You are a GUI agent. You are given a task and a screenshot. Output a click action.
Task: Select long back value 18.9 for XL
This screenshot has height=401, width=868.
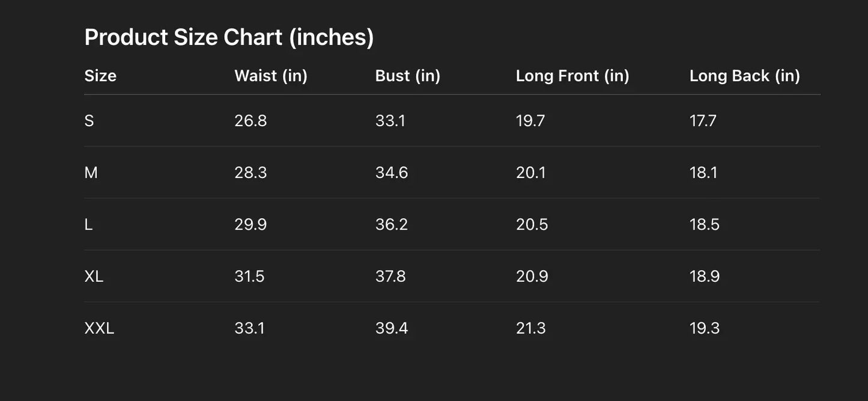pyautogui.click(x=704, y=277)
